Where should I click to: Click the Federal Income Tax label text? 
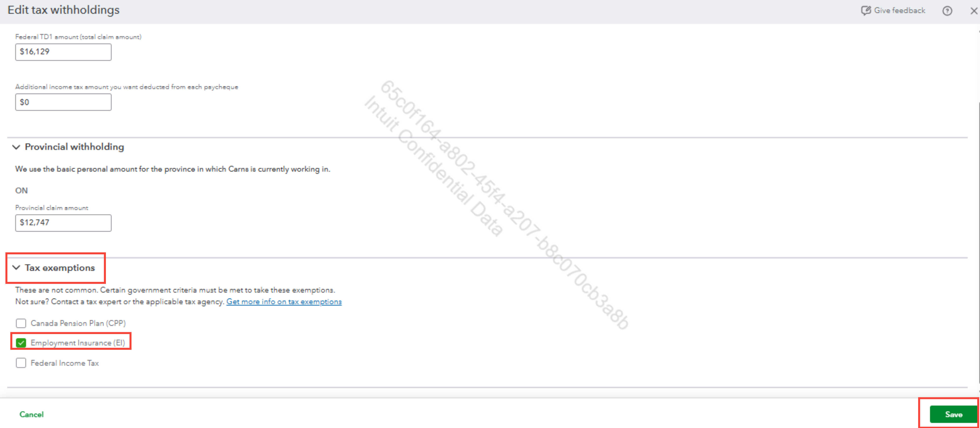point(65,363)
